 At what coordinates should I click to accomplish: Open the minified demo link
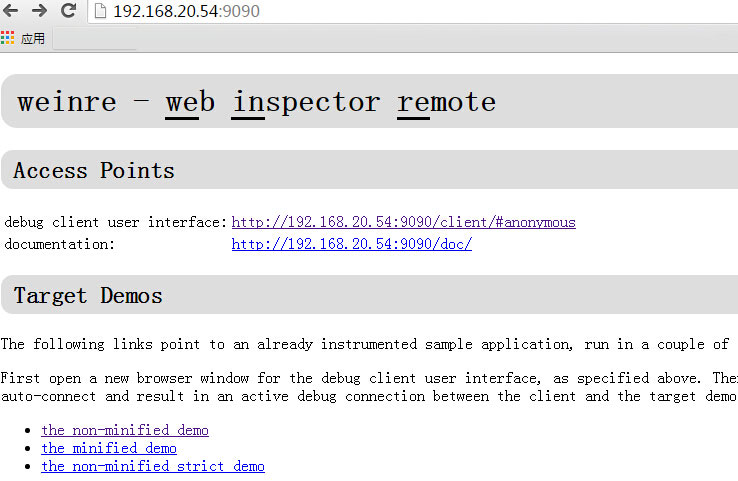[x=109, y=448]
